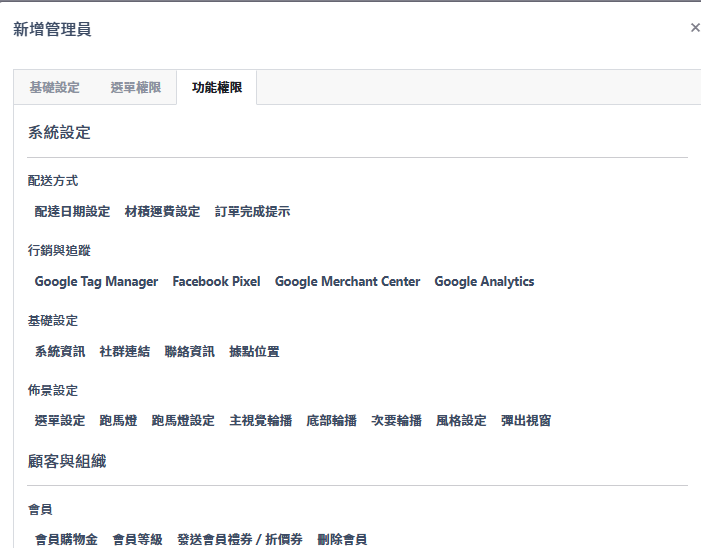Toggle 選單設定 permission under 佈景設定

[x=60, y=421]
